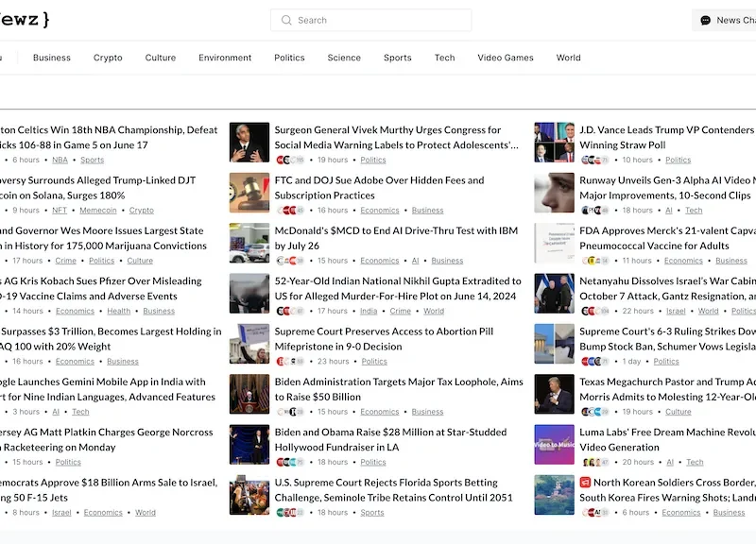Open the Culture category tab
The image size is (756, 544).
pyautogui.click(x=161, y=58)
